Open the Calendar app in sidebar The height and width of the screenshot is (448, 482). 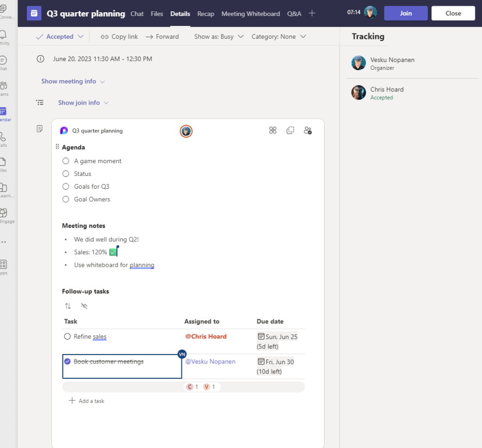(x=3, y=113)
